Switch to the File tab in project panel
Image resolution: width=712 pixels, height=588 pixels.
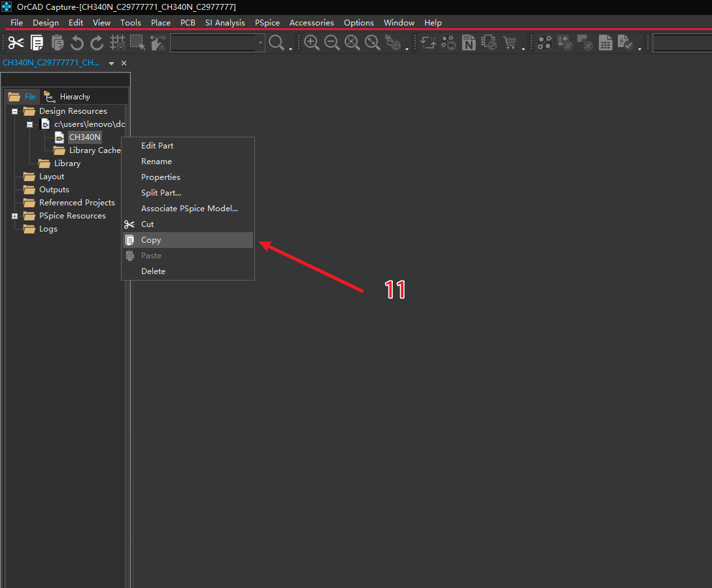[22, 96]
